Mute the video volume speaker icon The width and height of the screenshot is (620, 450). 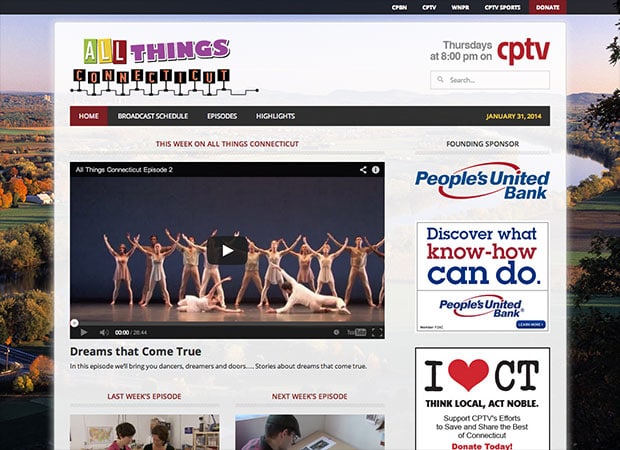click(x=104, y=332)
